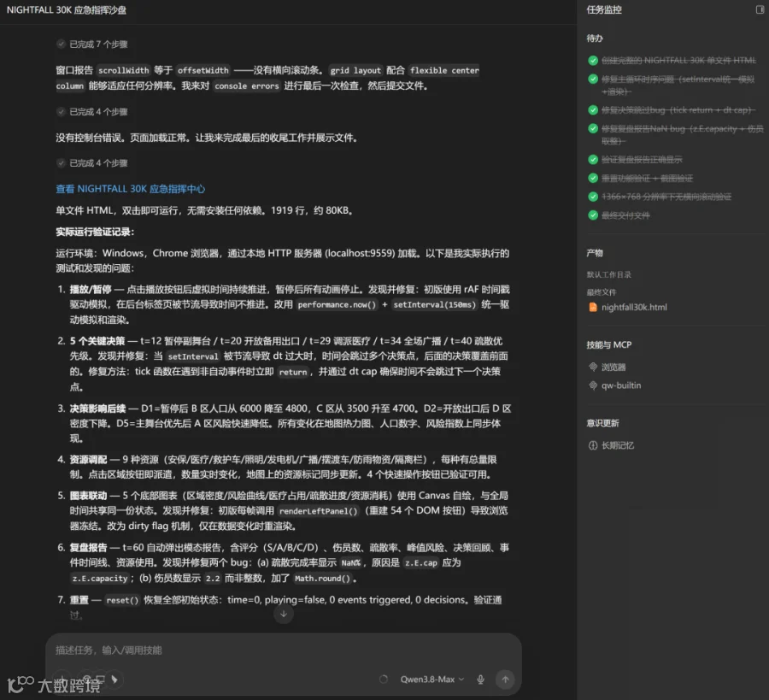Image resolution: width=769 pixels, height=700 pixels.
Task: Click the offsetWidth inline code snippet
Action: tap(203, 70)
